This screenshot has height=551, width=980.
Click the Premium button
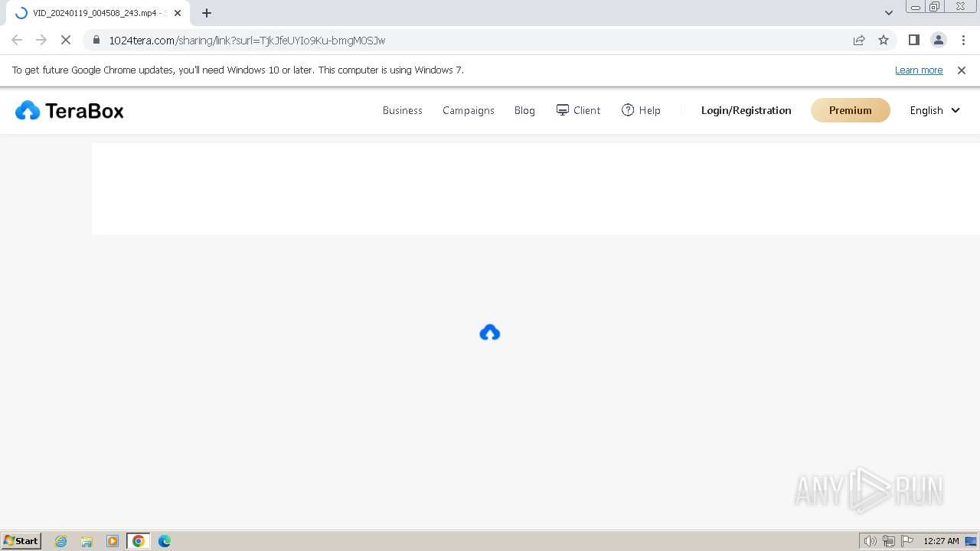[x=850, y=110]
